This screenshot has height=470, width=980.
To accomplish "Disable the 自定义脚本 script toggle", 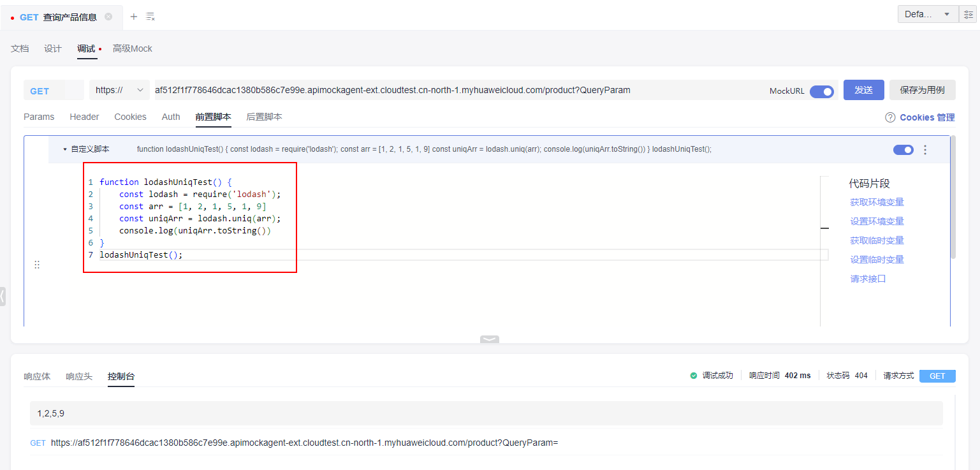I will (x=903, y=150).
